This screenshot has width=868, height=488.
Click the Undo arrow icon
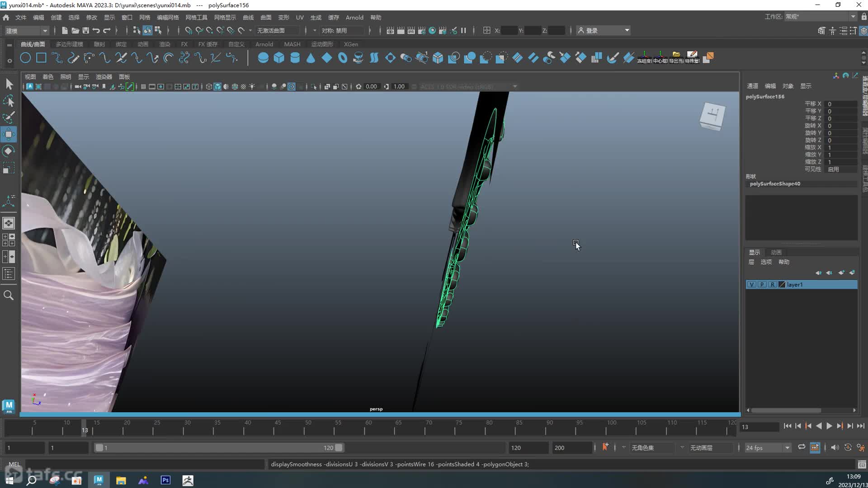click(x=96, y=30)
